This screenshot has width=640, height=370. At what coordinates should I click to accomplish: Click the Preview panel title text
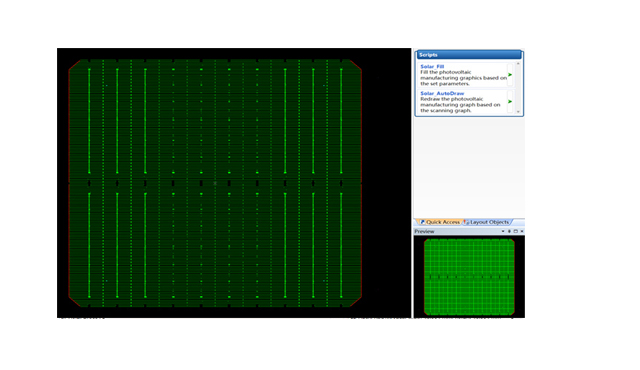click(x=424, y=231)
